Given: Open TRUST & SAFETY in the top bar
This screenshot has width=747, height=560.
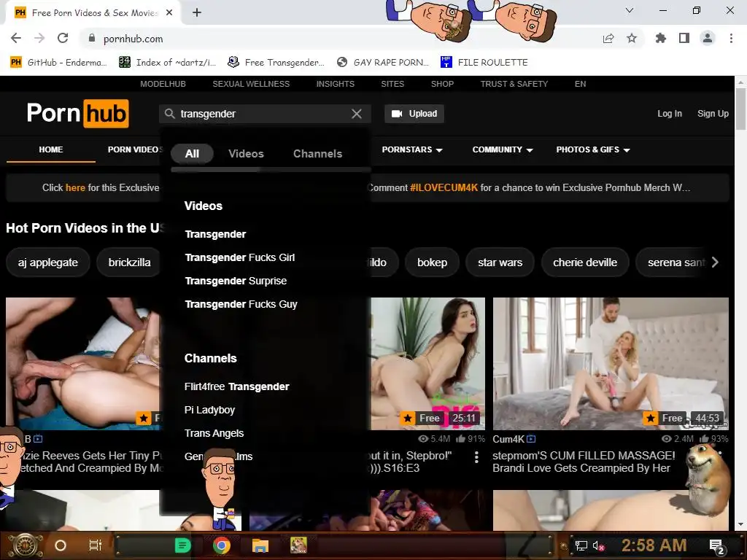Looking at the screenshot, I should click(514, 84).
